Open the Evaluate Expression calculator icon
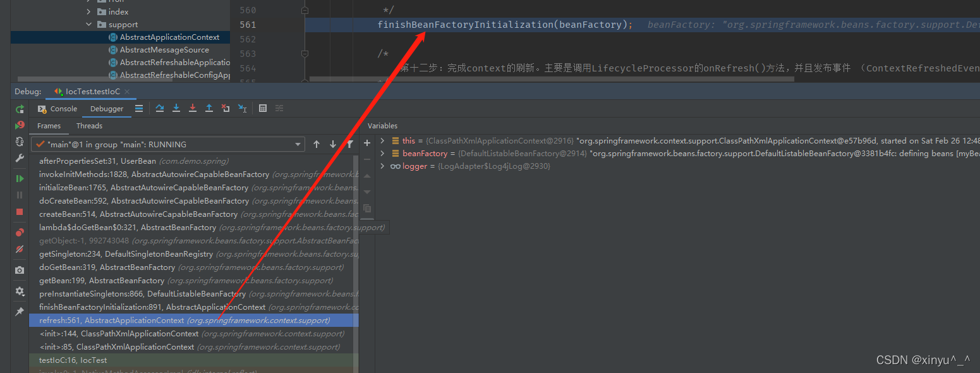Screen dimensions: 980x373 [x=262, y=109]
